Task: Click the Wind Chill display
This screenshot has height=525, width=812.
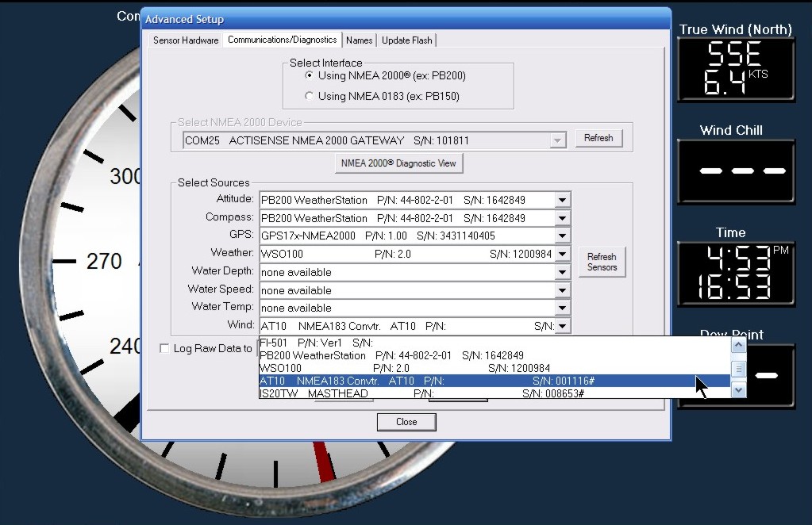Action: (736, 171)
